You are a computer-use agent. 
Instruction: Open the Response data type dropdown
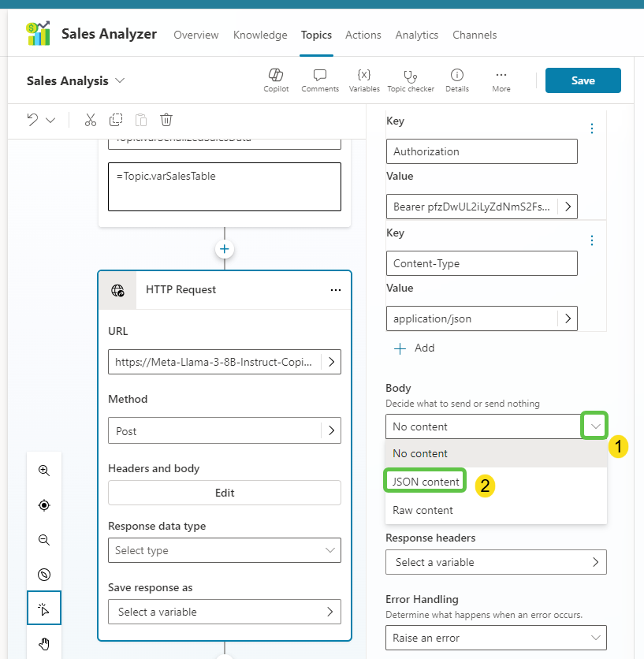[x=224, y=550]
